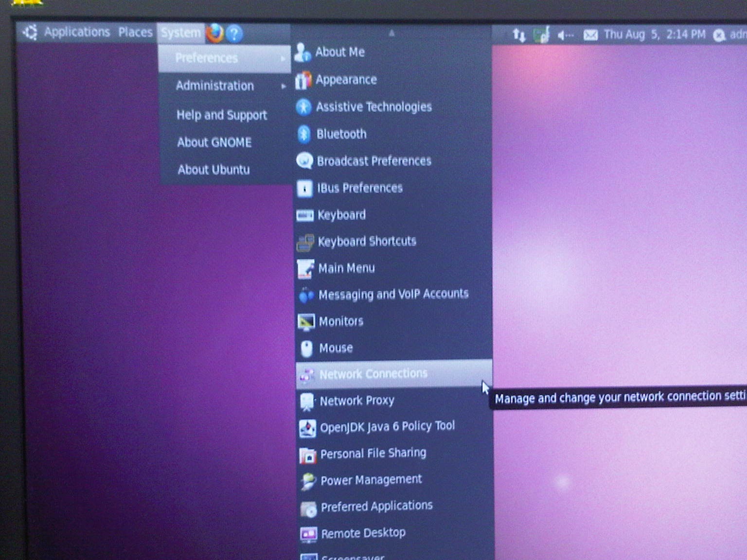Click the clock showing Thu Aug 5, 2:14 PM
The width and height of the screenshot is (747, 560).
[655, 35]
